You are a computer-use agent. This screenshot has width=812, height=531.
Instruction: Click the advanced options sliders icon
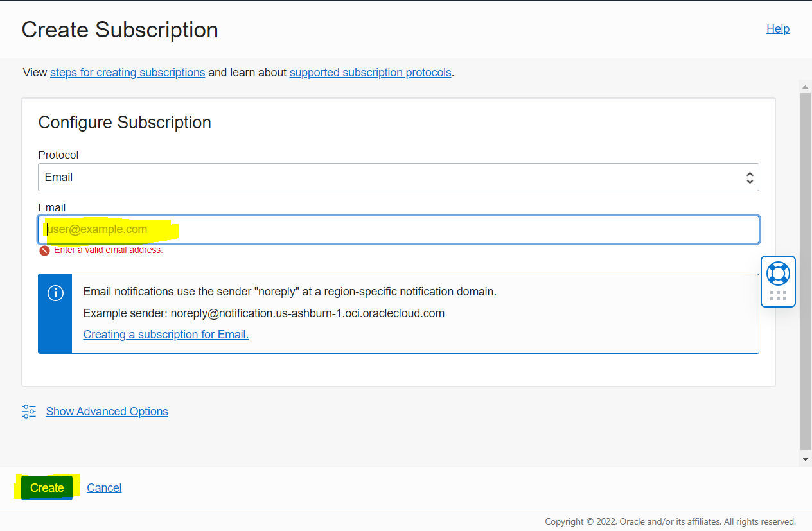click(29, 412)
